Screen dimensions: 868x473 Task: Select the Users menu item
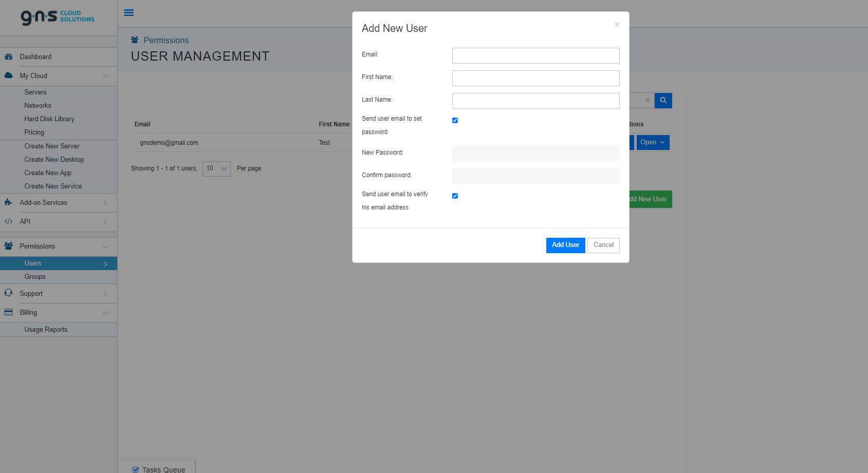point(59,263)
